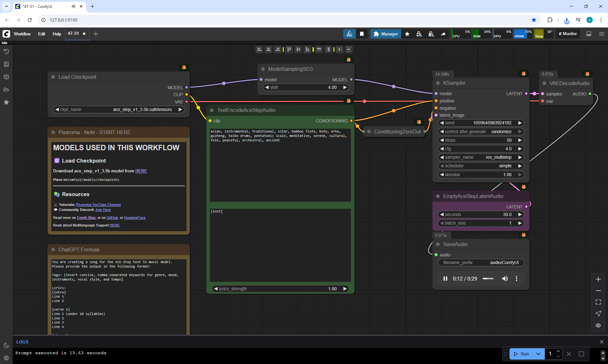
Task: Click the audio player progress slider
Action: click(488, 279)
